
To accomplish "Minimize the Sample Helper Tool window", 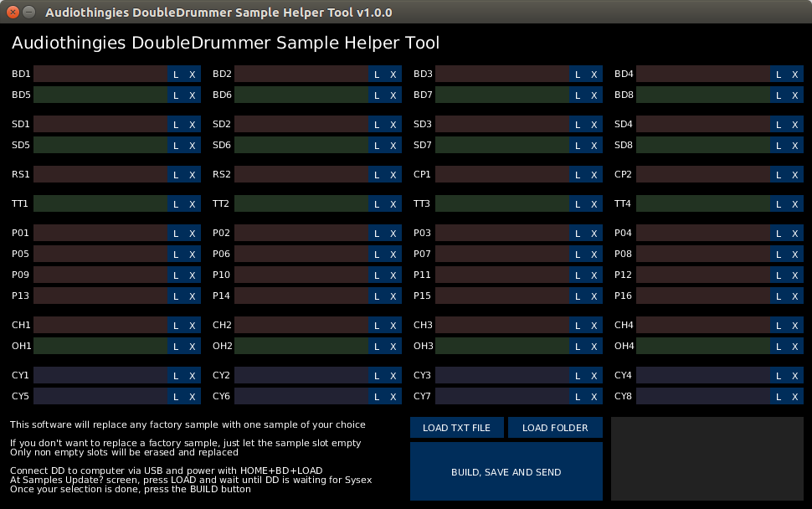I will [29, 12].
